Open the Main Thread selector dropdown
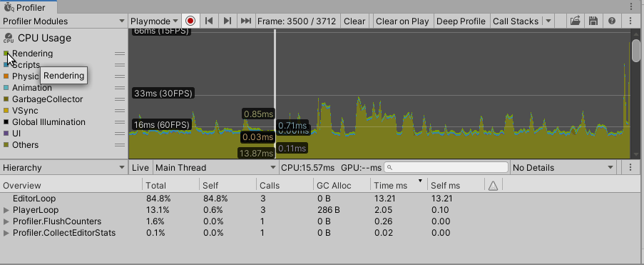 (215, 167)
